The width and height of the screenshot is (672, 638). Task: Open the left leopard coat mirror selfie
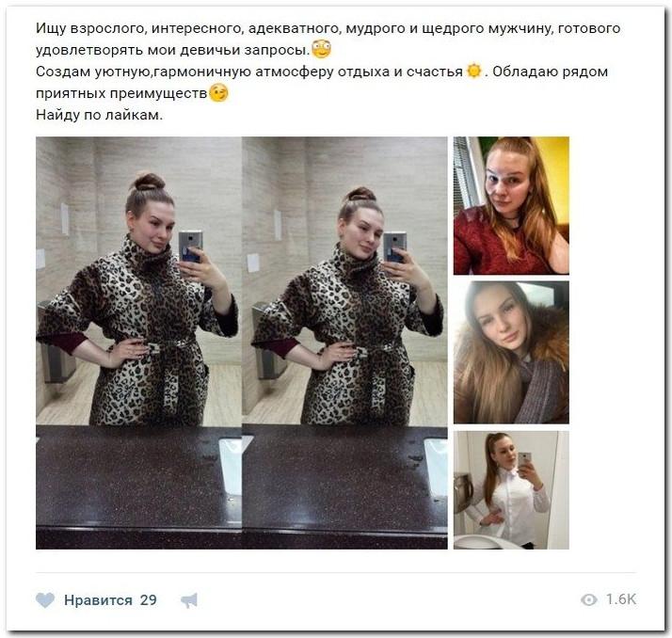coord(138,343)
